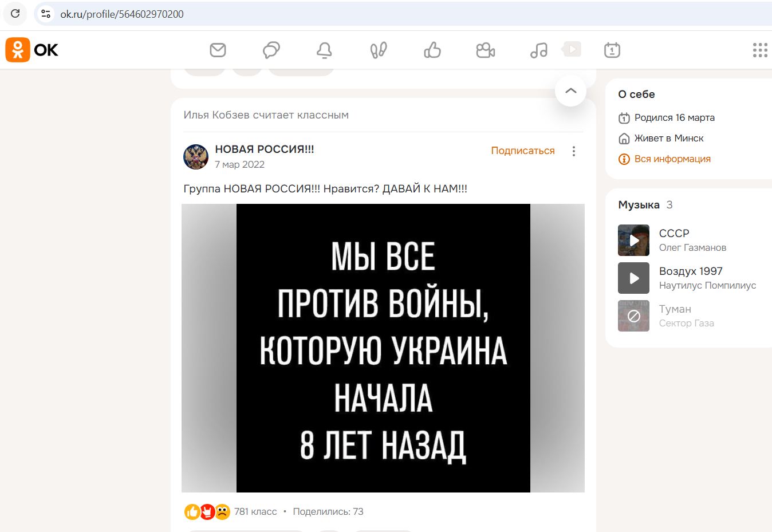Open the messages envelope icon

(x=218, y=50)
